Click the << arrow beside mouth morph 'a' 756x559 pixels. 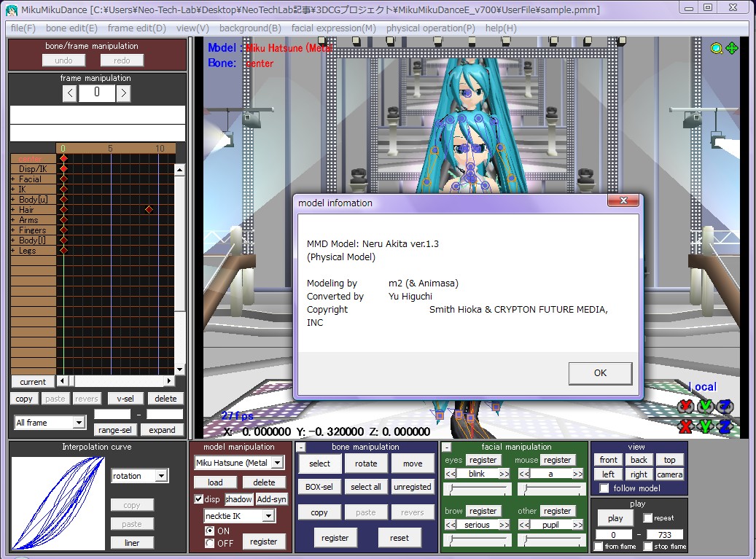click(x=524, y=474)
